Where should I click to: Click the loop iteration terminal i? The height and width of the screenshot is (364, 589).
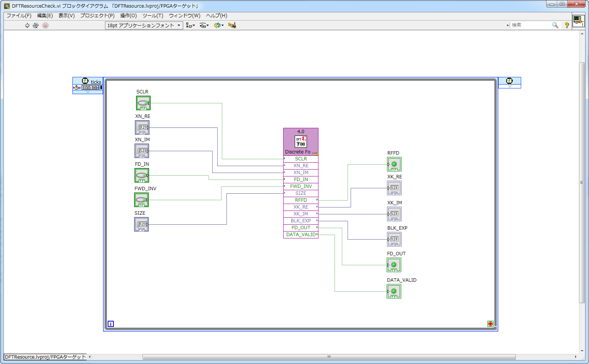tap(111, 324)
